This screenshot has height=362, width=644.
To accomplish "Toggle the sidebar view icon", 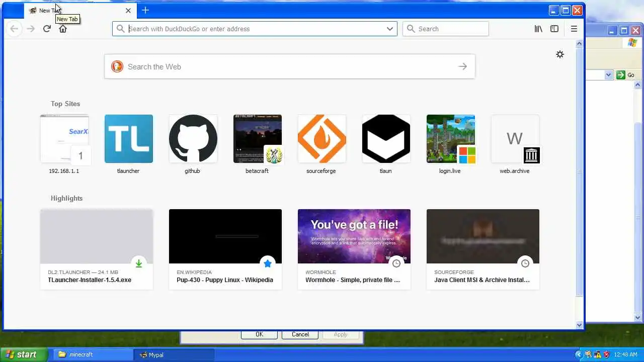I will pyautogui.click(x=554, y=29).
